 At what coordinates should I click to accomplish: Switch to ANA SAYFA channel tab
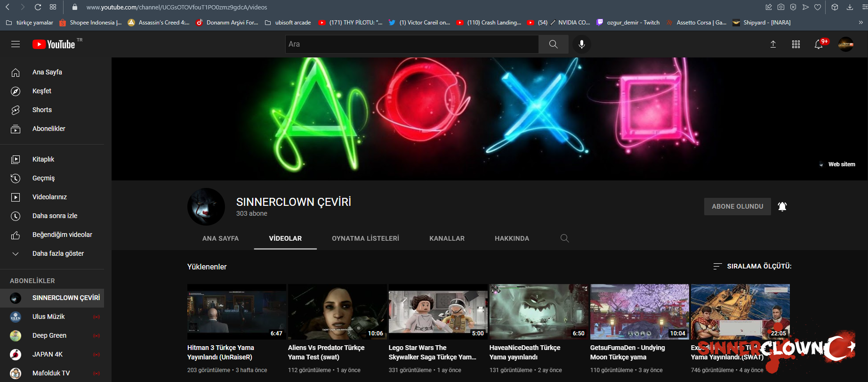click(220, 238)
